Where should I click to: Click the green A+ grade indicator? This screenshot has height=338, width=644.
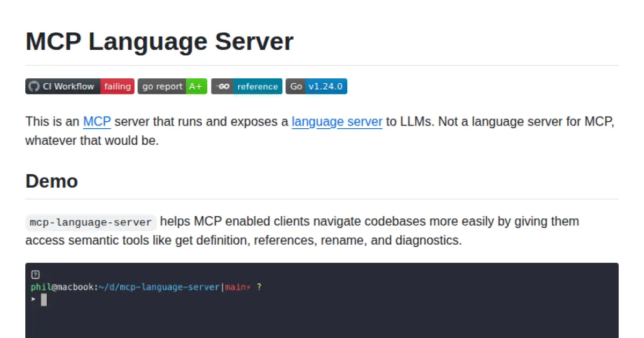196,86
